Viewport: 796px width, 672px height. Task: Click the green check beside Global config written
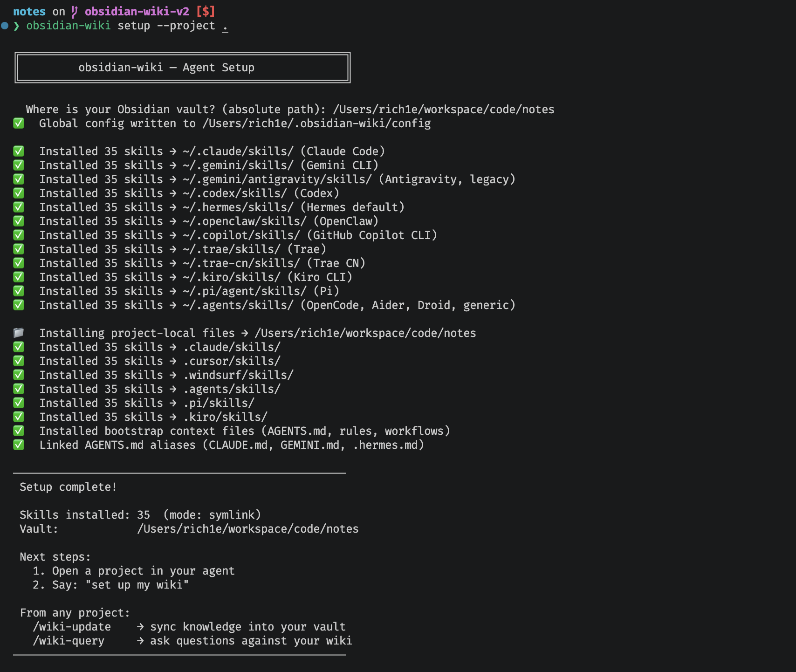tap(19, 123)
